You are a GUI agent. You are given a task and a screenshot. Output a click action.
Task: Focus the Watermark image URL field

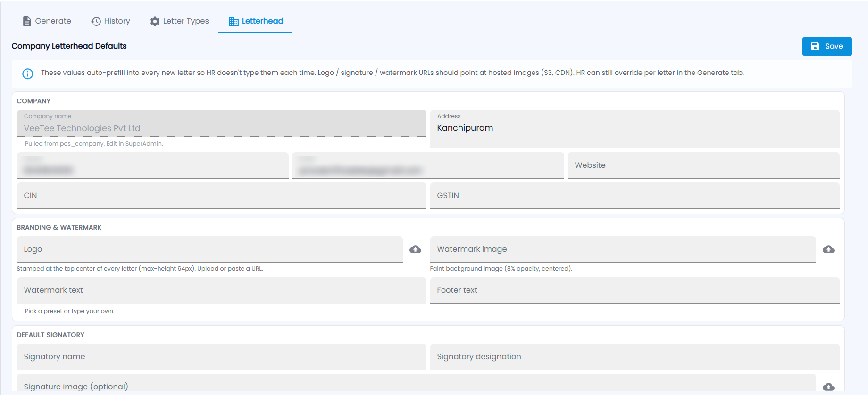click(x=623, y=249)
